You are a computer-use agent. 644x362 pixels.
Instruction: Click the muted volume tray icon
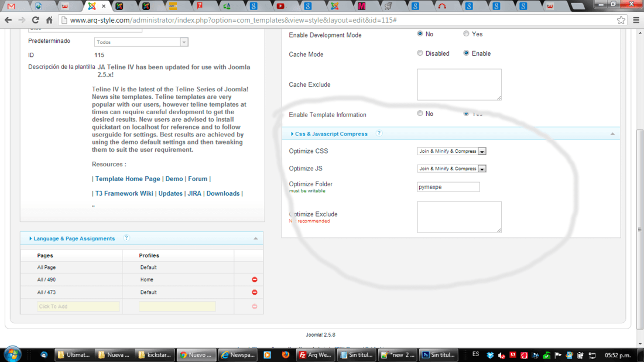pyautogui.click(x=502, y=355)
